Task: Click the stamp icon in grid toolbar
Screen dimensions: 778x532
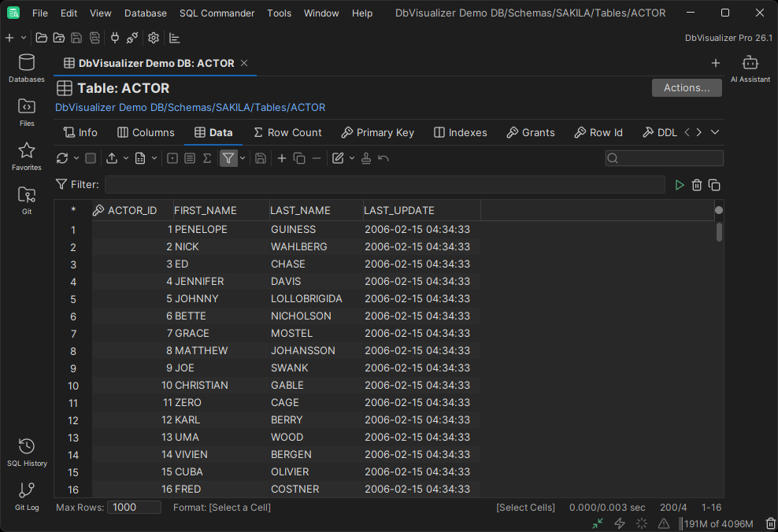Action: [x=366, y=158]
